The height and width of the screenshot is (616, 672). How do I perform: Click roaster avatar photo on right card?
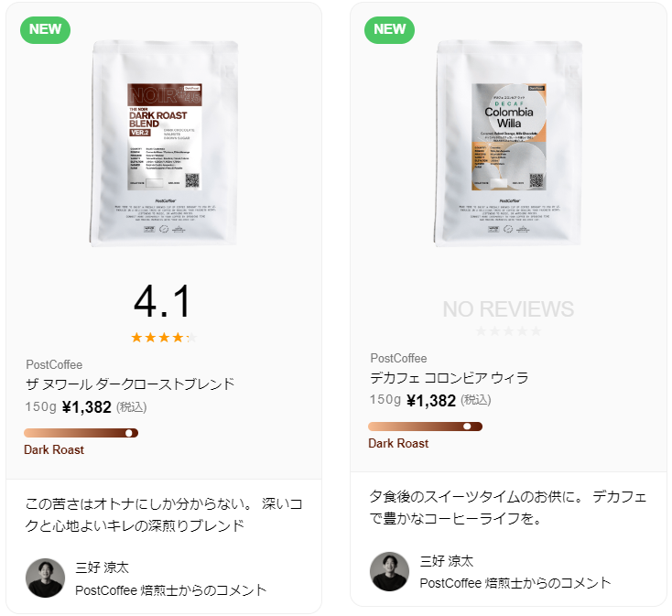tap(390, 571)
